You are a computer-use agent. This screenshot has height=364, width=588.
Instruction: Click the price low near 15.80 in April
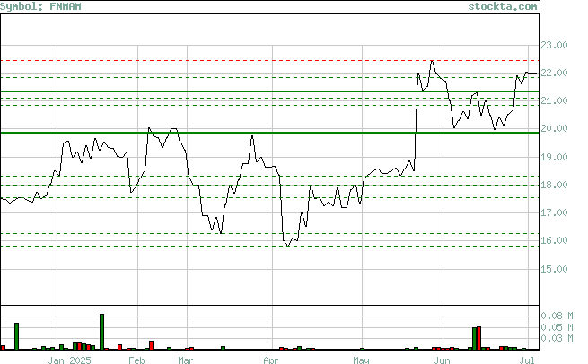(288, 246)
